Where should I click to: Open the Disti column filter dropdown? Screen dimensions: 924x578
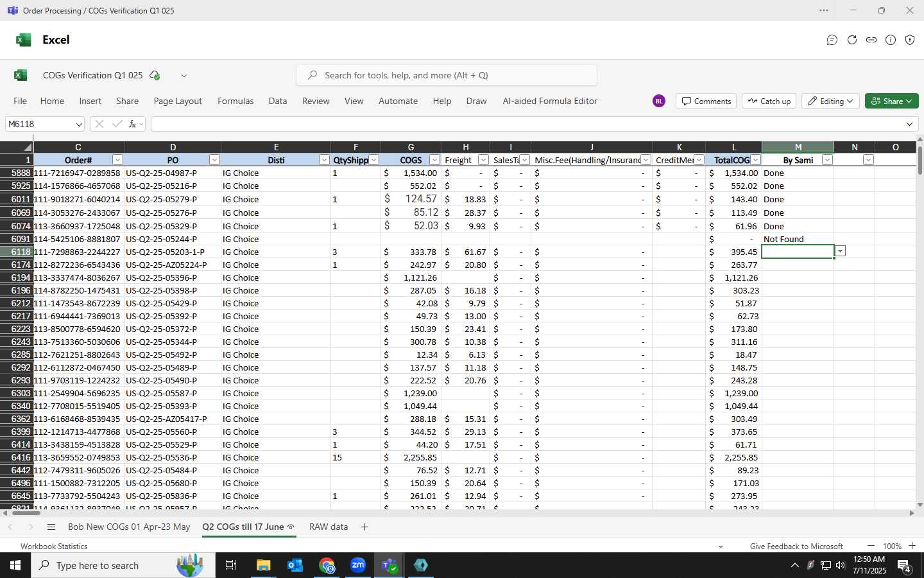[x=324, y=160]
